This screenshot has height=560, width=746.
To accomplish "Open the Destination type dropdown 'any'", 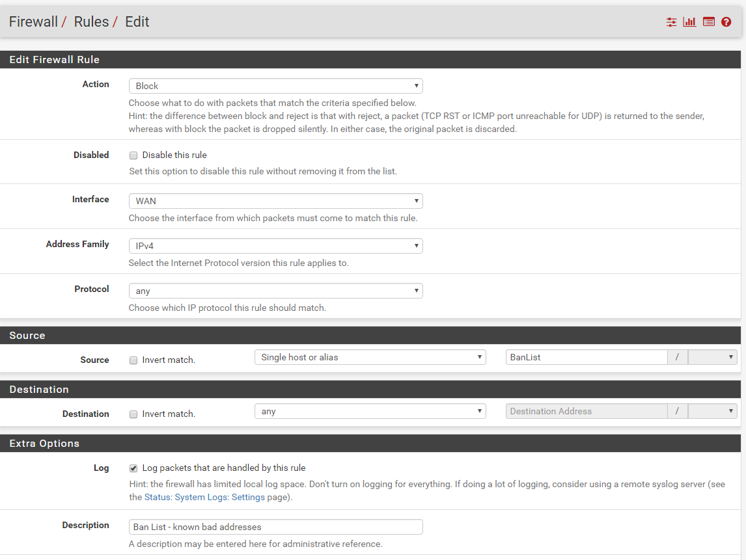I will point(370,411).
